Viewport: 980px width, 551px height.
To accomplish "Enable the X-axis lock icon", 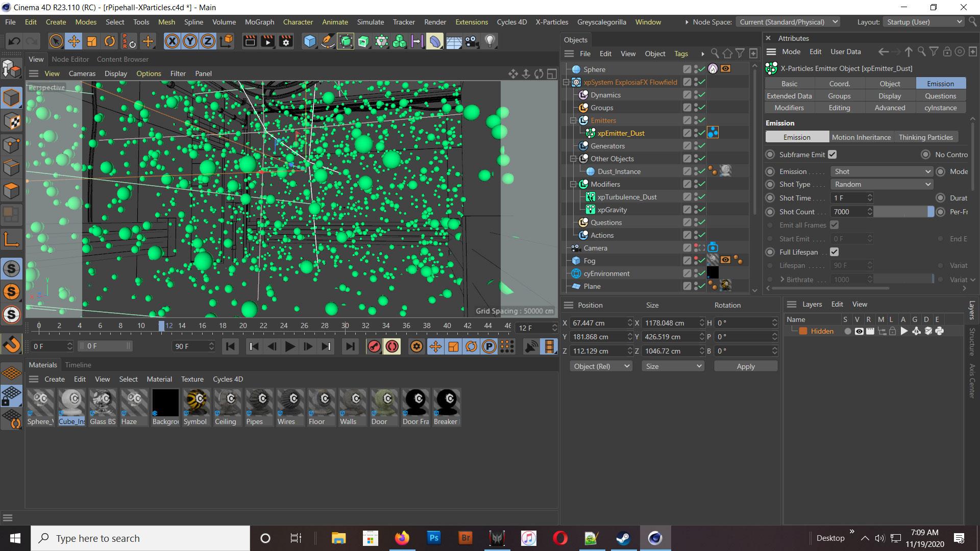I will pos(172,41).
